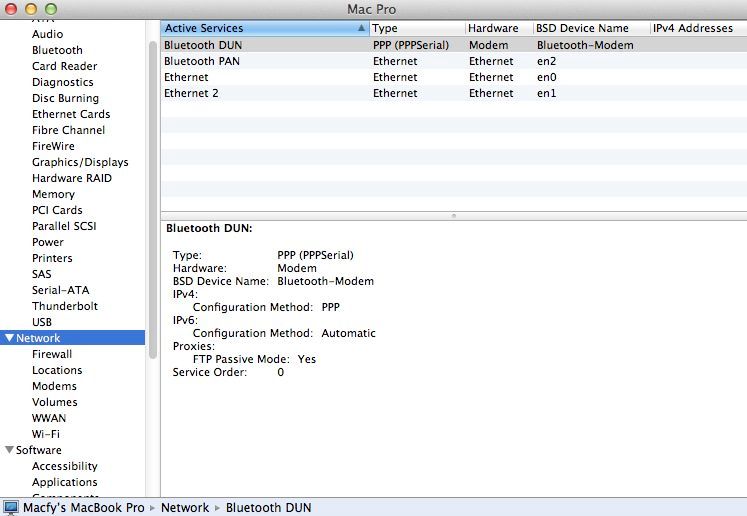Open PCI Cards section
The image size is (747, 516).
click(x=57, y=210)
